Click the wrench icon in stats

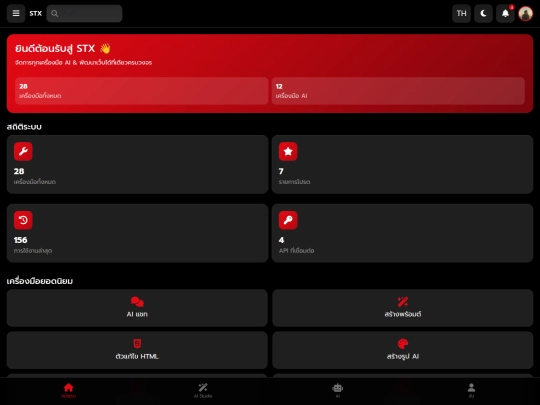coord(23,152)
